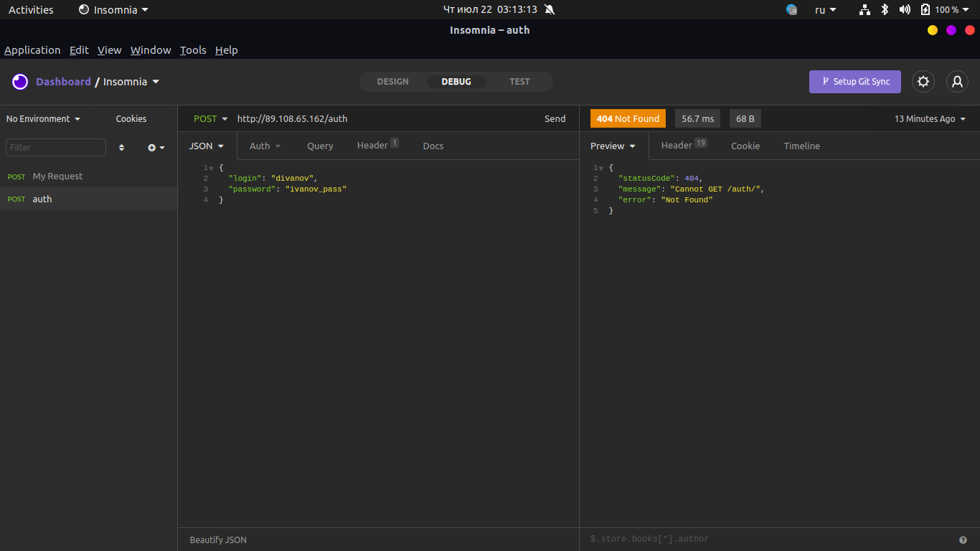980x551 pixels.
Task: Open the settings gear icon
Action: [x=923, y=82]
